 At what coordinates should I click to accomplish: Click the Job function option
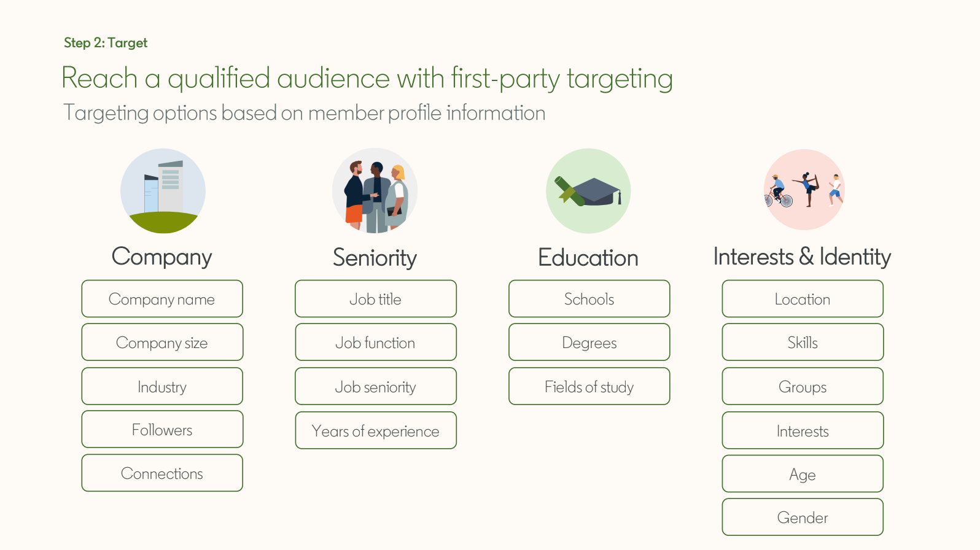pos(375,343)
